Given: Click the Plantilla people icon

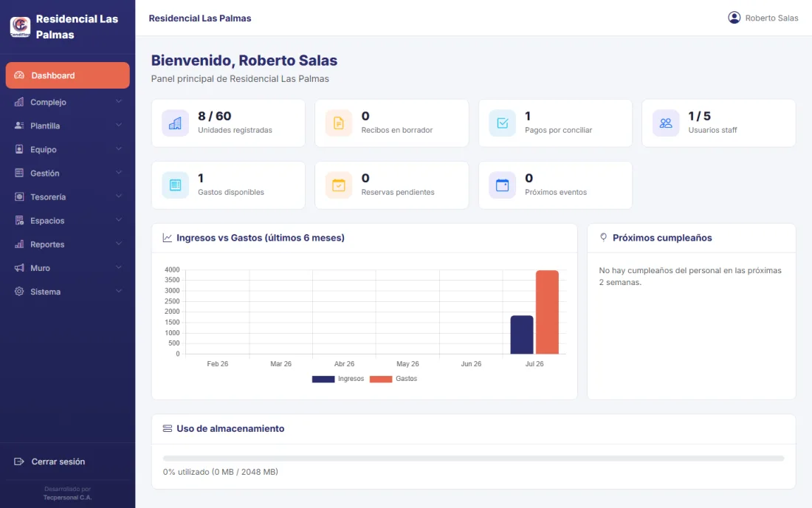Looking at the screenshot, I should pyautogui.click(x=19, y=126).
